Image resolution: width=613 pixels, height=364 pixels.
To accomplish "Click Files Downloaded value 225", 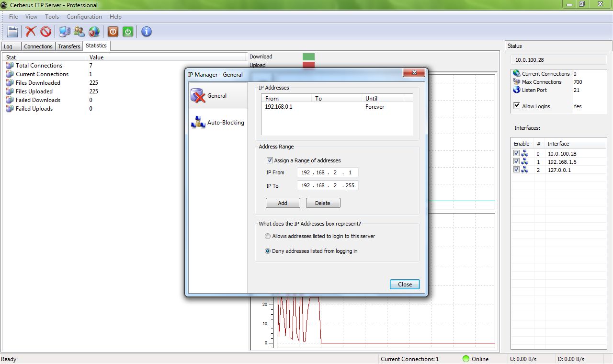I will coord(94,83).
